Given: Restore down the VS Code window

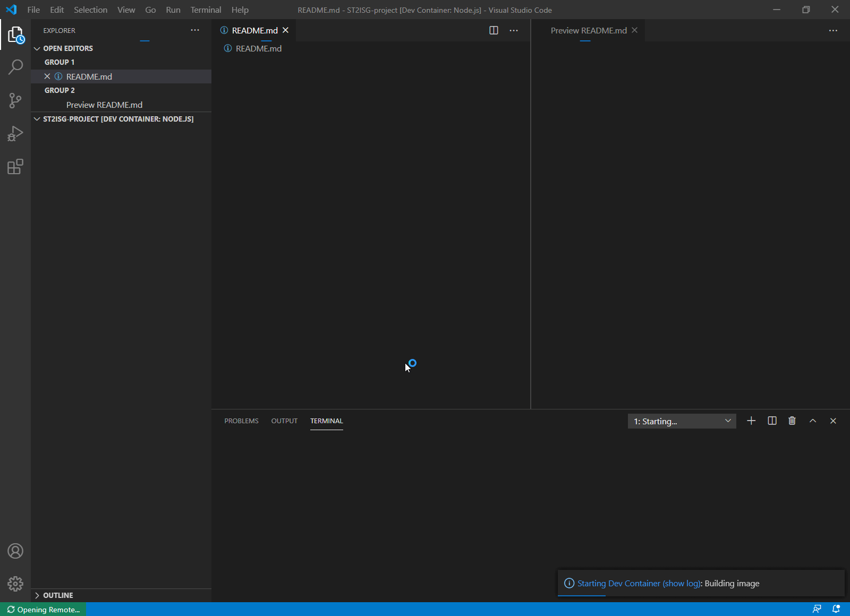Looking at the screenshot, I should pyautogui.click(x=806, y=10).
